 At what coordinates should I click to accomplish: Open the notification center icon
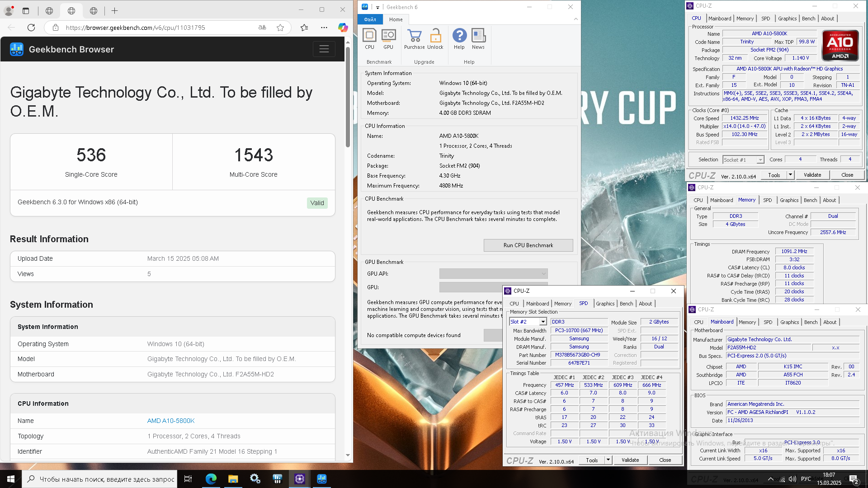854,479
